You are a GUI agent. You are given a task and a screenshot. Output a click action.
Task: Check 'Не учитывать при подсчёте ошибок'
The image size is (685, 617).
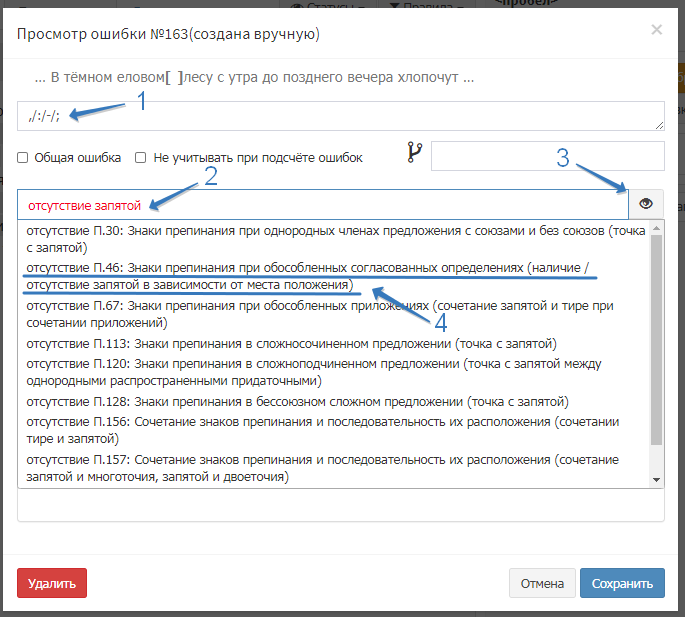click(141, 157)
